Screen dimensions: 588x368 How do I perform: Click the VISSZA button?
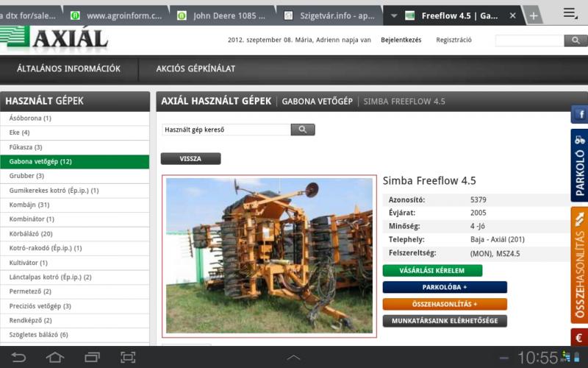pyautogui.click(x=190, y=158)
